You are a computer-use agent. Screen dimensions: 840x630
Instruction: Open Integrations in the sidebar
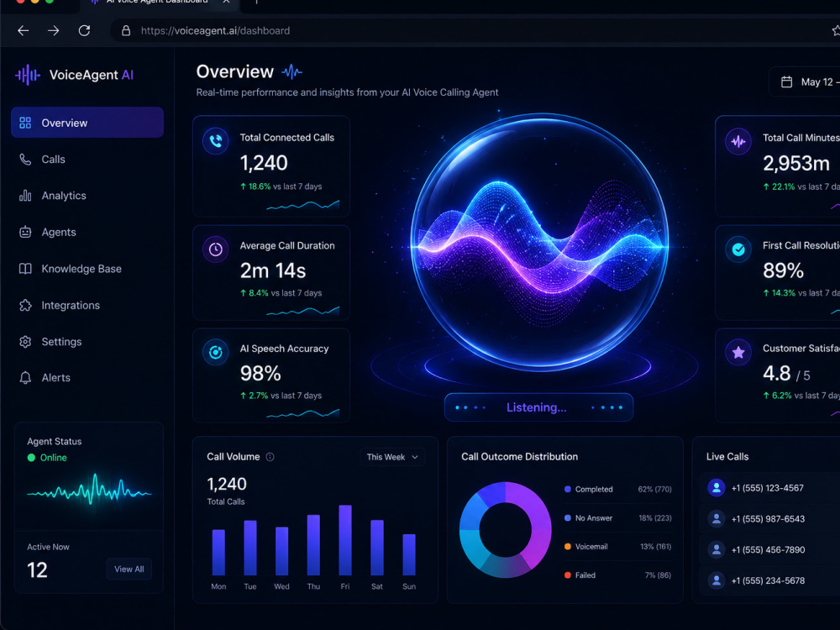87,305
